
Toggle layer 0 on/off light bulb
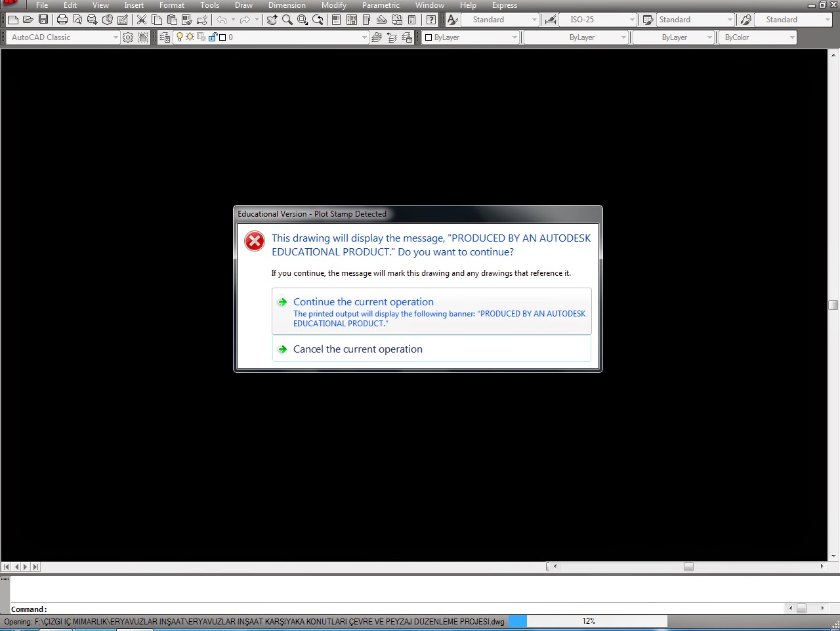[180, 37]
